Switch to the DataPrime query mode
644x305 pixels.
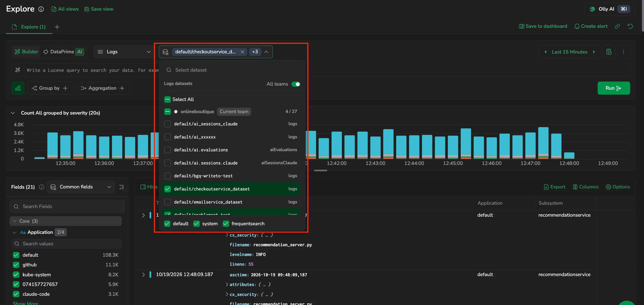(x=64, y=52)
